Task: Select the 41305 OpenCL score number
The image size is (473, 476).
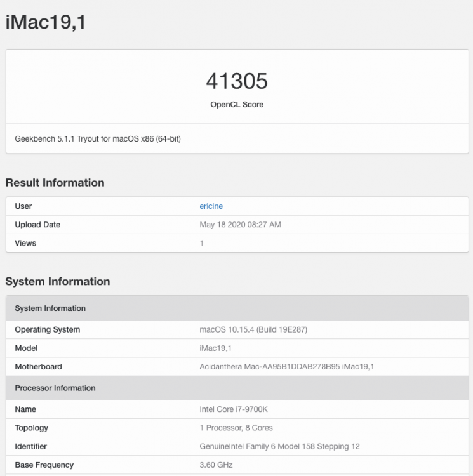Action: tap(237, 81)
